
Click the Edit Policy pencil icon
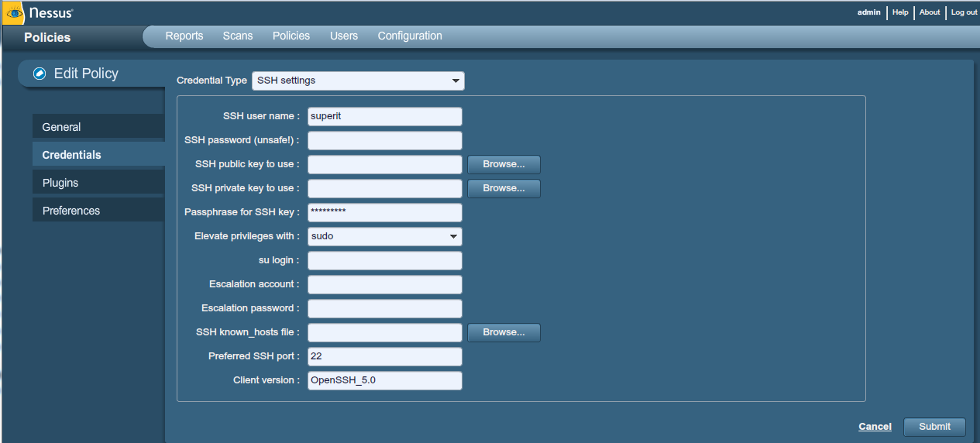click(x=40, y=74)
